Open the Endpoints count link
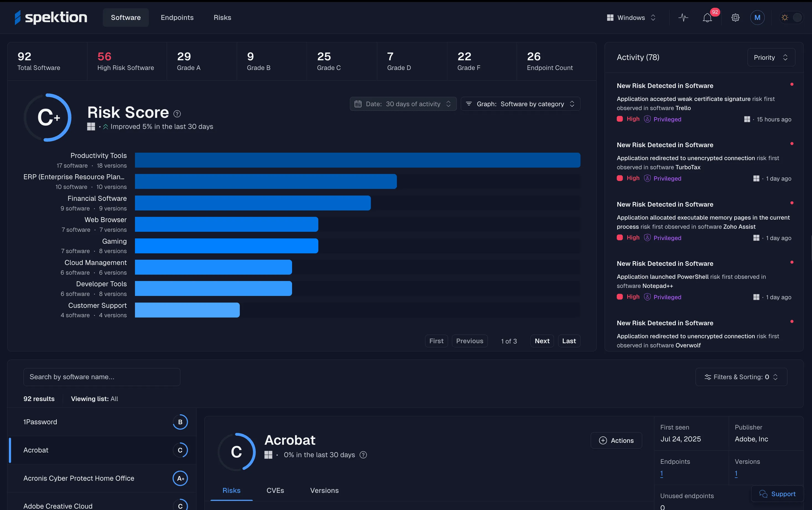 (x=662, y=473)
